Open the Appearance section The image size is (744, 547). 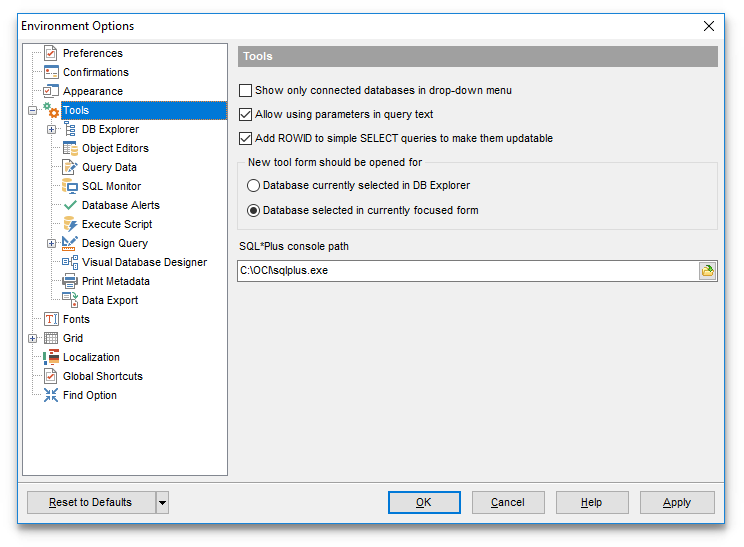[93, 91]
